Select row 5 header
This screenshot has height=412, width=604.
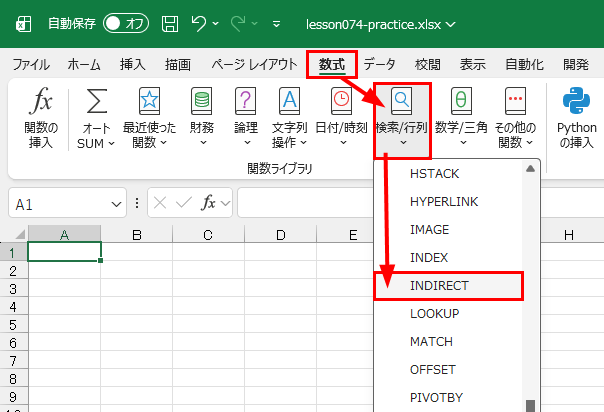(13, 325)
